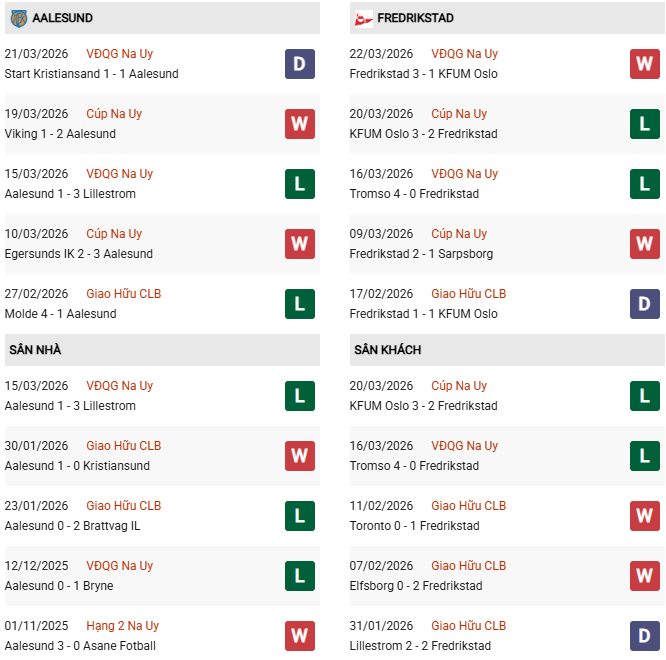Click the Aalesund team crest logo
The width and height of the screenshot is (666, 660).
click(18, 18)
